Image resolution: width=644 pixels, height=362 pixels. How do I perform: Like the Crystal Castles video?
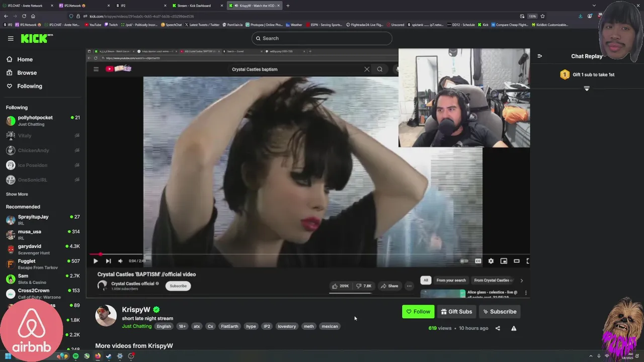click(341, 286)
